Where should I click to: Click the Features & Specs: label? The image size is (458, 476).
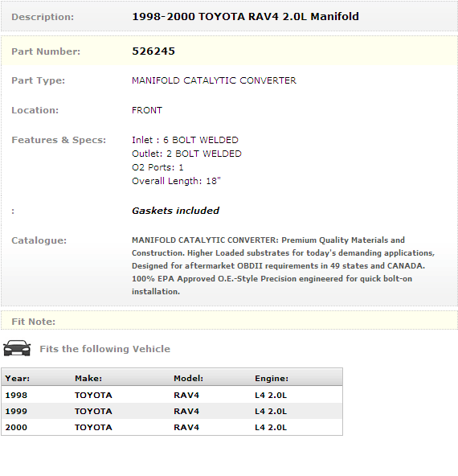[x=59, y=140]
